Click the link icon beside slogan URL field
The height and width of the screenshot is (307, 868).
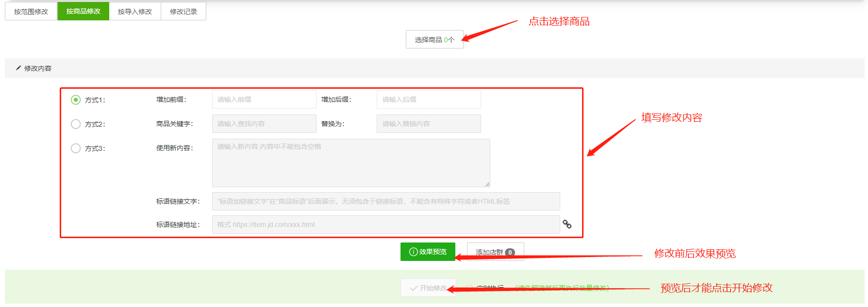(567, 224)
